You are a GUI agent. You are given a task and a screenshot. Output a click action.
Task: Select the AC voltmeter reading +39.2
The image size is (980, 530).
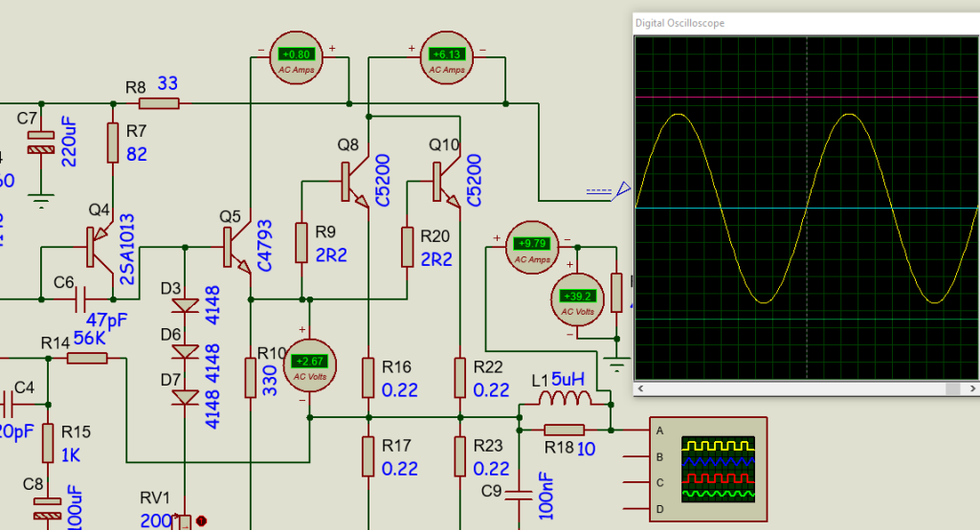pyautogui.click(x=578, y=298)
